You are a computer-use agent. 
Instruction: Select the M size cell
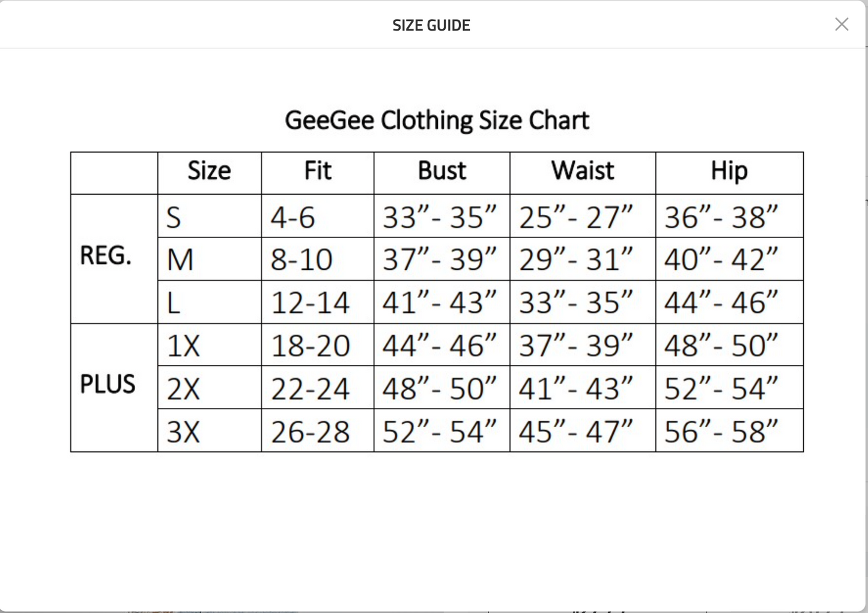pos(180,260)
